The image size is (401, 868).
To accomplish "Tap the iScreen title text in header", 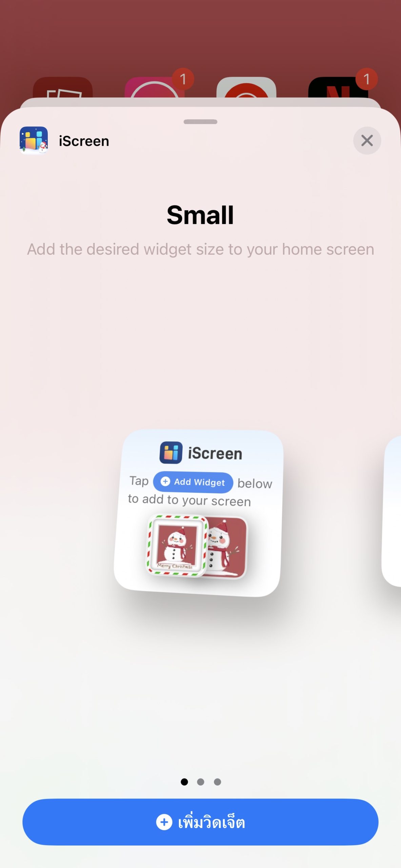I will pos(84,141).
